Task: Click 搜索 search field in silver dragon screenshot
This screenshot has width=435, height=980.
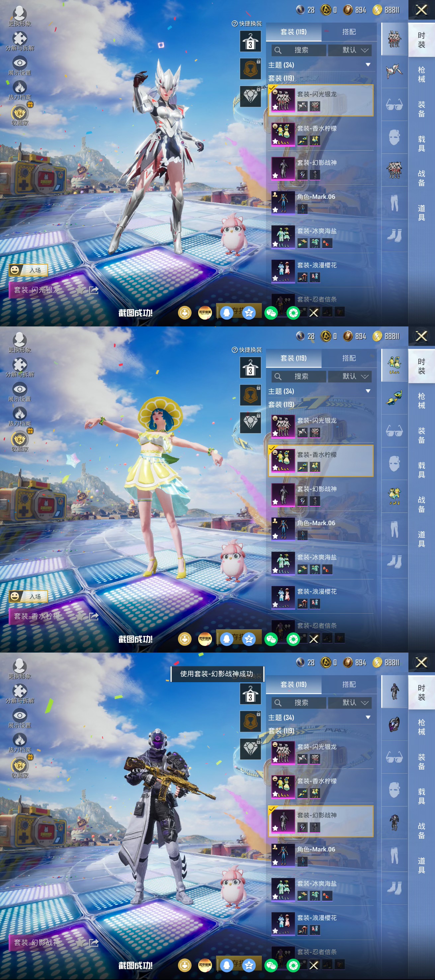Action: [299, 50]
